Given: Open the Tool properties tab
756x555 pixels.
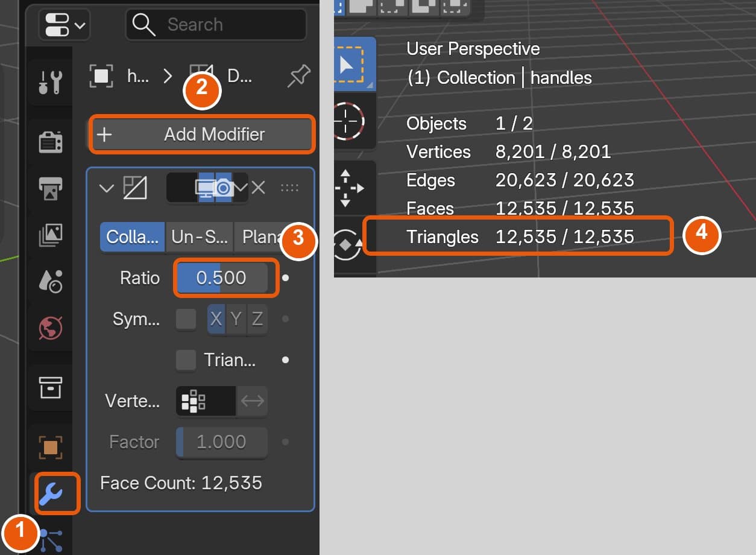Looking at the screenshot, I should 51,82.
